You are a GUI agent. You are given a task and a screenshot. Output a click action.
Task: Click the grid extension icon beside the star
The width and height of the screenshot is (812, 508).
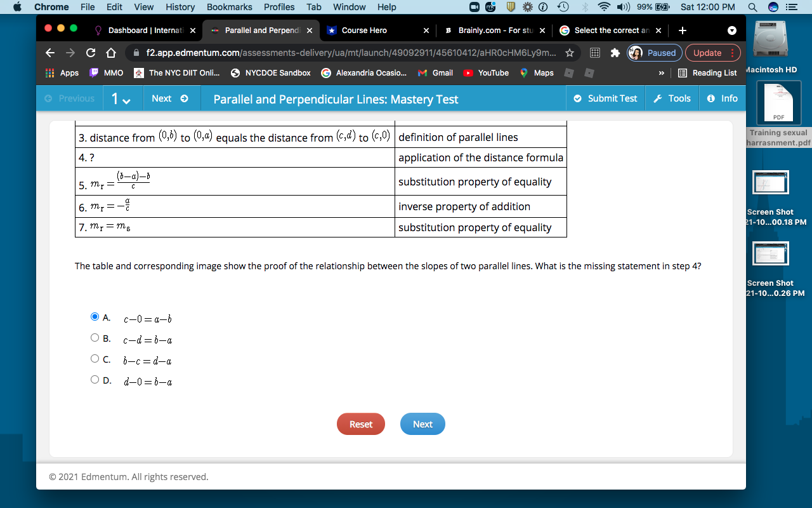pos(595,53)
